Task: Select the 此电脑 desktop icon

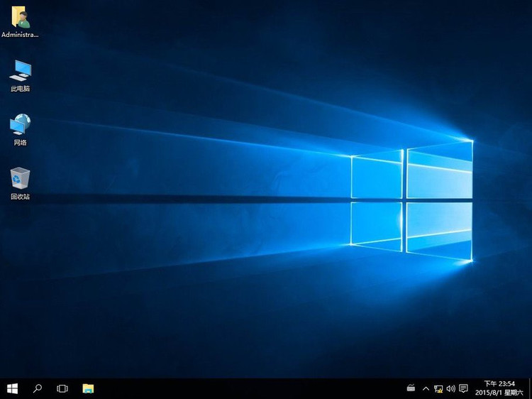Action: [x=20, y=76]
